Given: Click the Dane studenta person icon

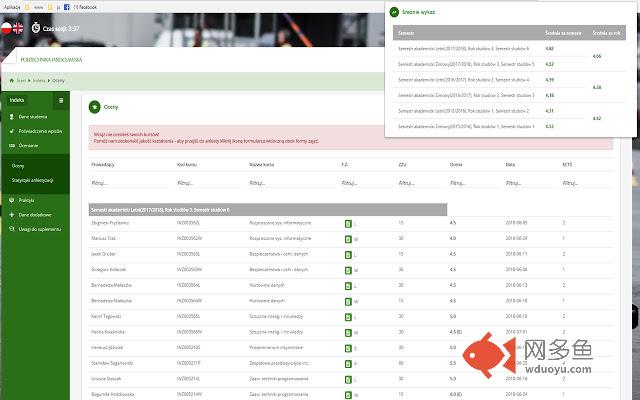Looking at the screenshot, I should [x=11, y=117].
